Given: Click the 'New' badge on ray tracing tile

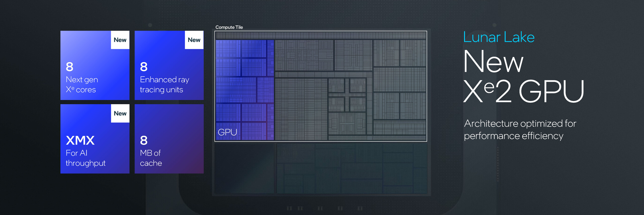Looking at the screenshot, I should coord(194,40).
